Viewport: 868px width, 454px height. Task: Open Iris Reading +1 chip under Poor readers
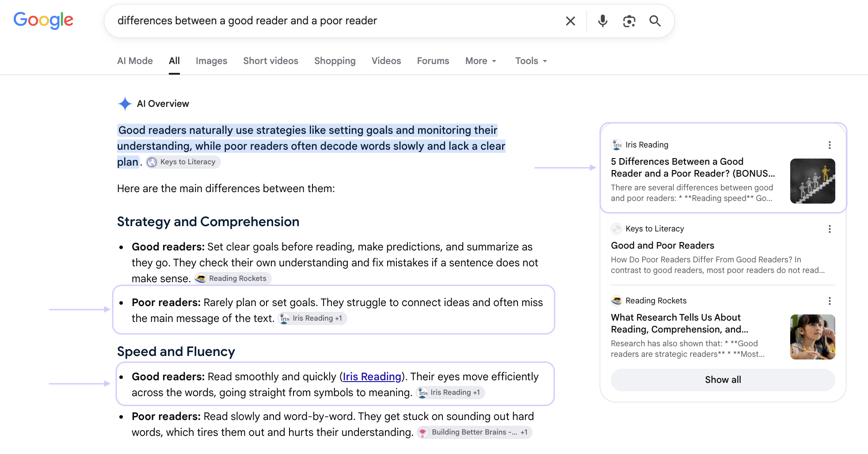(312, 318)
